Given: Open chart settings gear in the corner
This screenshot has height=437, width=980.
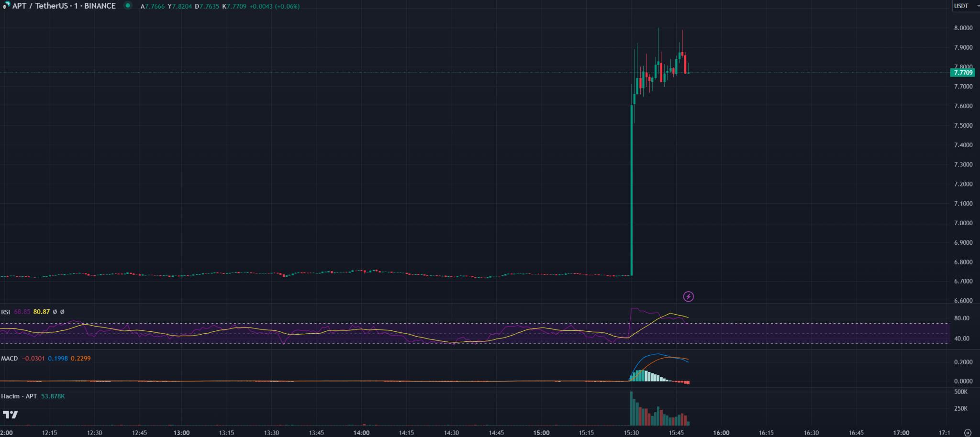Looking at the screenshot, I should click(968, 433).
